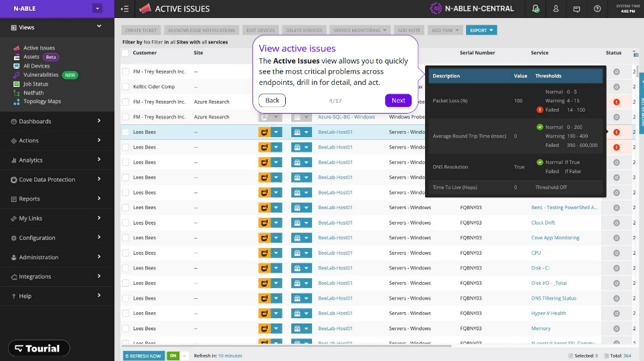644x361 pixels.
Task: Click the Acknowledge Notifications button
Action: [x=202, y=30]
